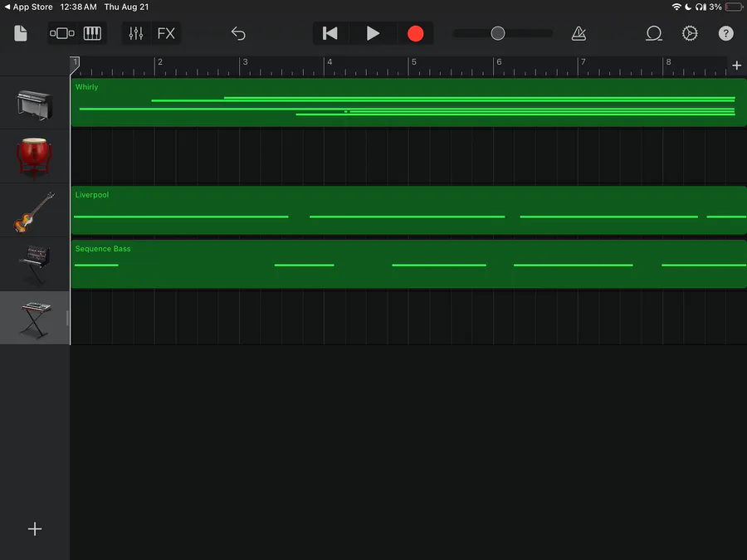Open song settings gear

(x=690, y=33)
